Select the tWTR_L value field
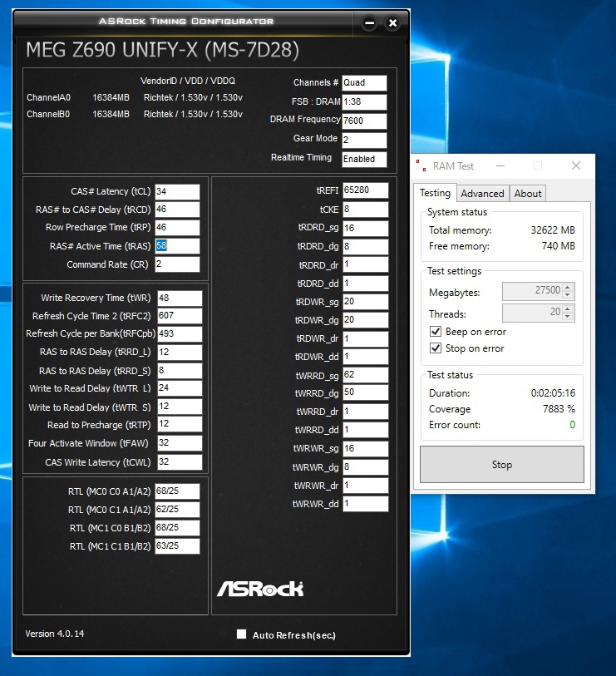 (x=180, y=388)
